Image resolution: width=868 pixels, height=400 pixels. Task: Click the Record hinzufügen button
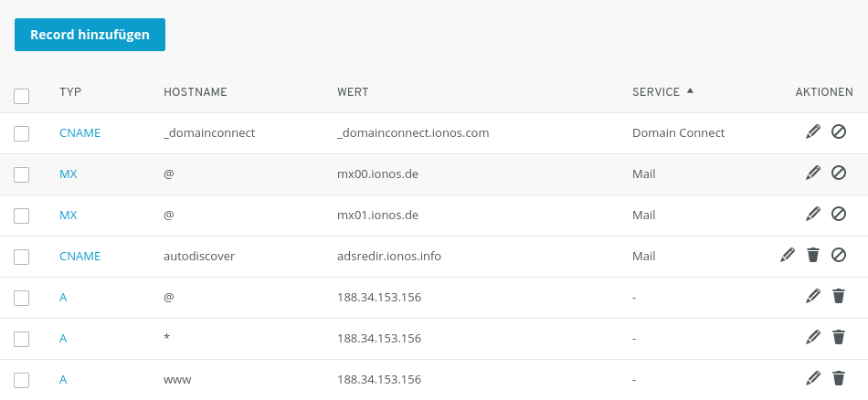(90, 35)
